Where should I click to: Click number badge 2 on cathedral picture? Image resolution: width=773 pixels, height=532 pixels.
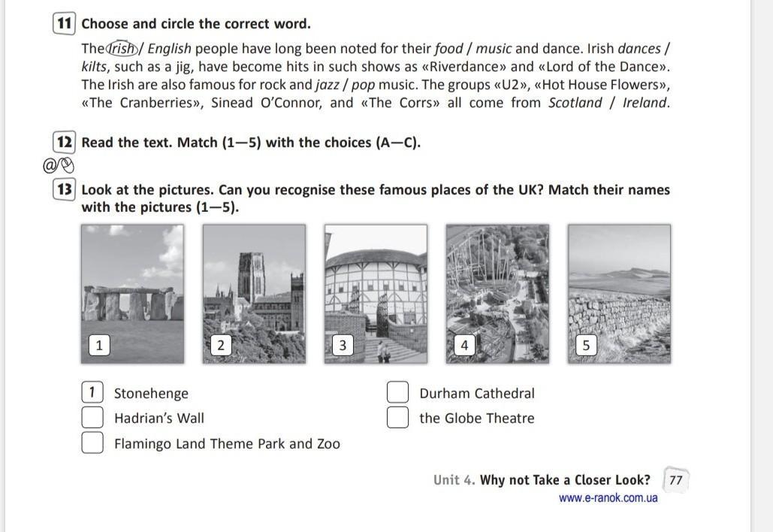[220, 345]
